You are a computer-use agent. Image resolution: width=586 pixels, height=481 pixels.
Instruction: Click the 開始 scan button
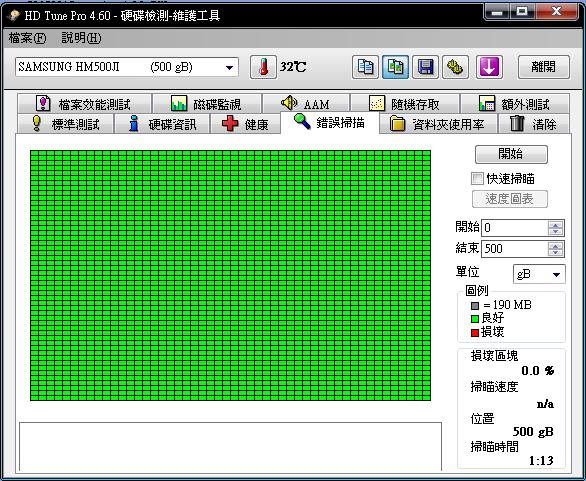pyautogui.click(x=511, y=154)
